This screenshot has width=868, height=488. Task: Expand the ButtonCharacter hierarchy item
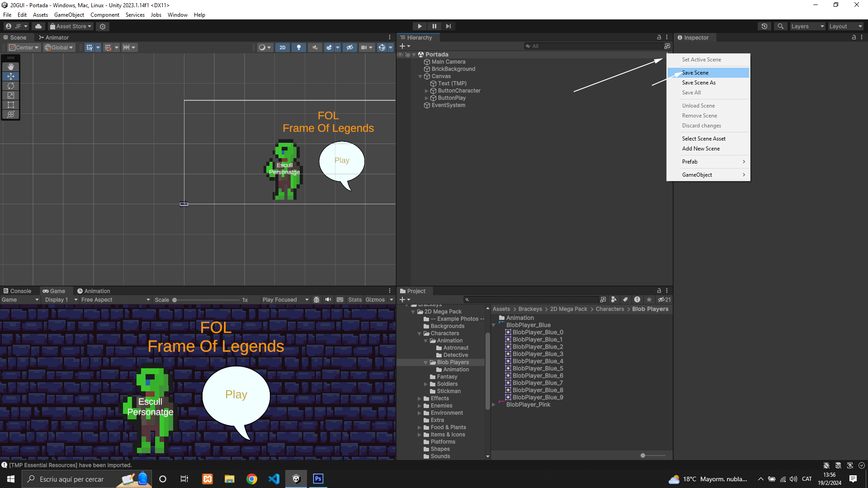[426, 91]
